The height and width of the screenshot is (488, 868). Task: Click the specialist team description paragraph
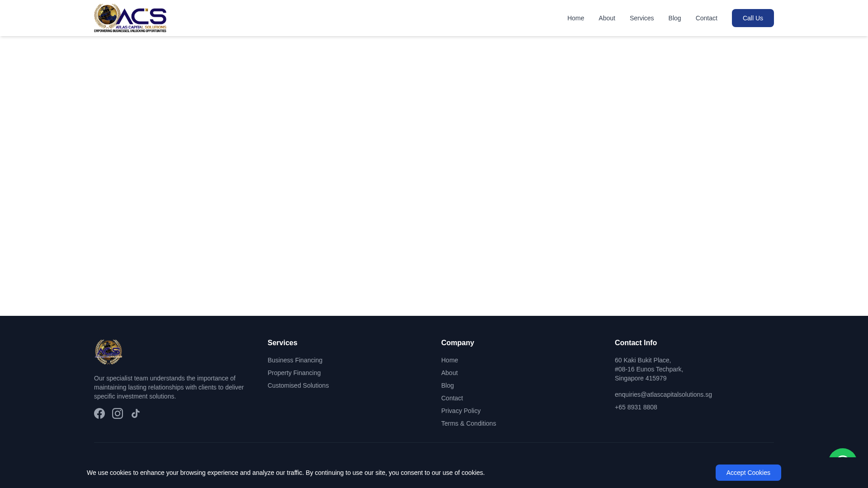169,387
